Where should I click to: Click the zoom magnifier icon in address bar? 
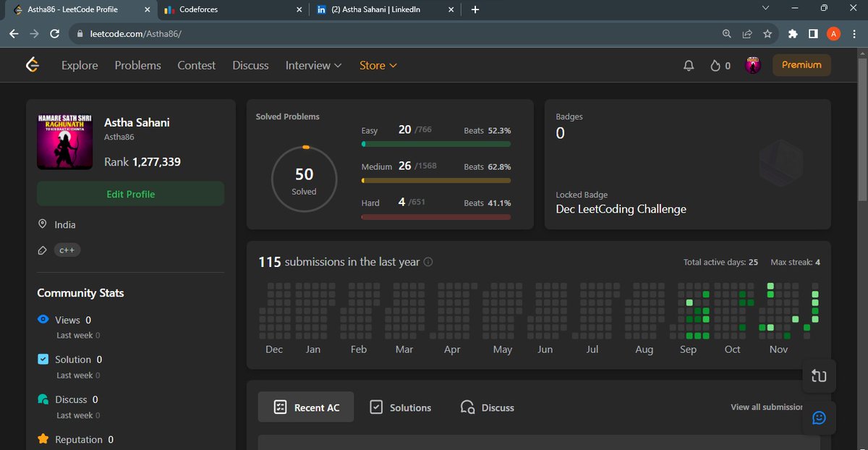point(727,33)
